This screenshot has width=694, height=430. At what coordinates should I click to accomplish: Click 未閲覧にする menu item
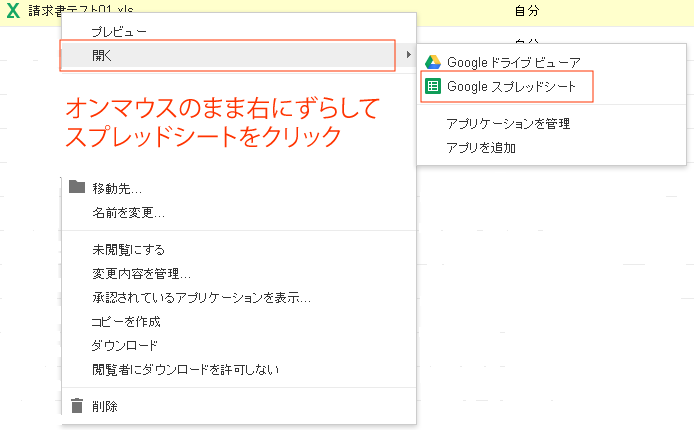point(128,250)
